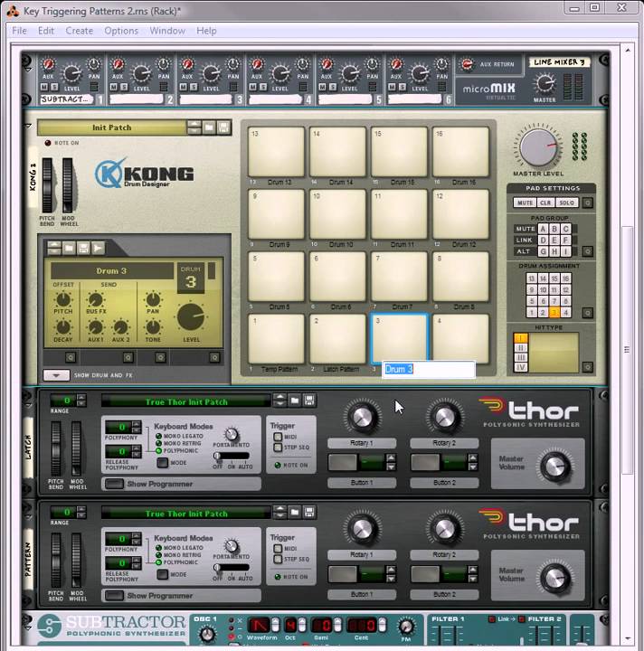Adjust Latch Thor pitch bend Range stepper
This screenshot has width=644, height=651.
[x=81, y=401]
